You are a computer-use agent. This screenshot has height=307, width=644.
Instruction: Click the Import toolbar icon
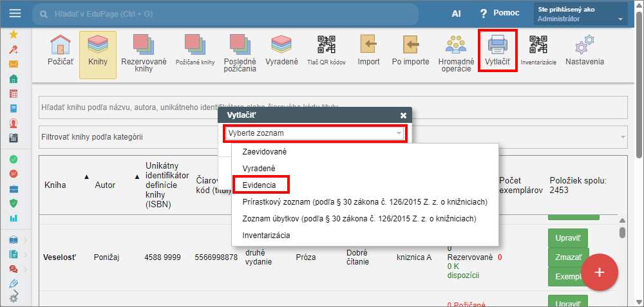pyautogui.click(x=368, y=50)
